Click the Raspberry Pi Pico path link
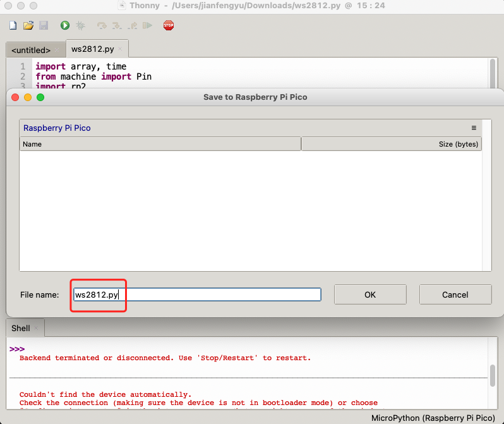Image resolution: width=504 pixels, height=424 pixels. pos(57,128)
